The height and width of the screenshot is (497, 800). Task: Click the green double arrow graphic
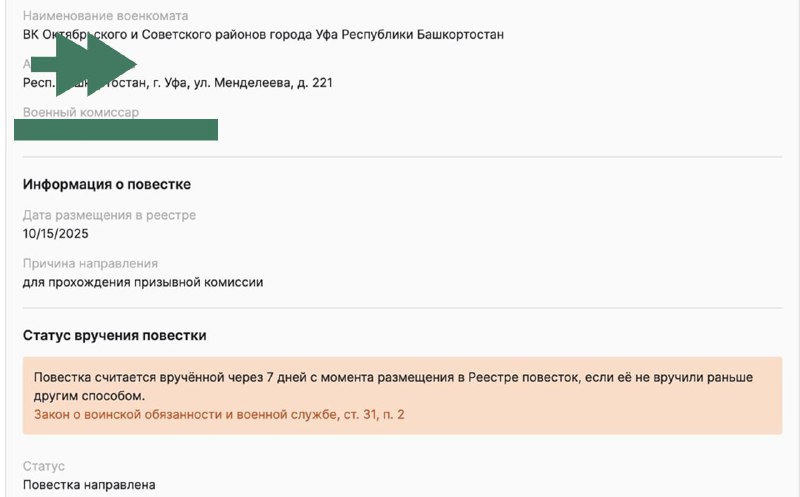(x=84, y=64)
